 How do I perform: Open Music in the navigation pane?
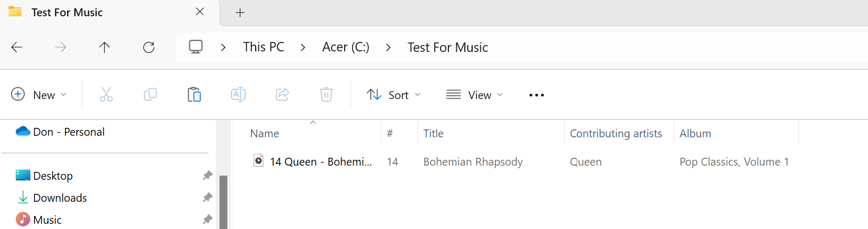(47, 220)
